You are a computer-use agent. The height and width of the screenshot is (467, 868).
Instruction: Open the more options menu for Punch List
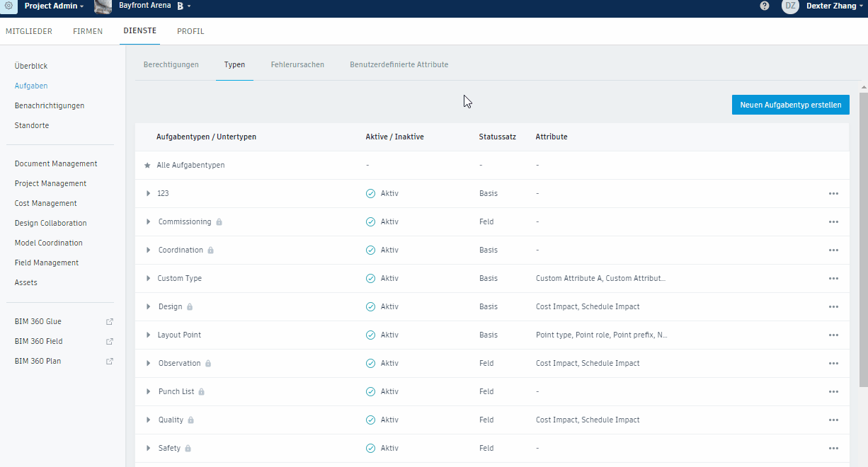click(x=833, y=391)
